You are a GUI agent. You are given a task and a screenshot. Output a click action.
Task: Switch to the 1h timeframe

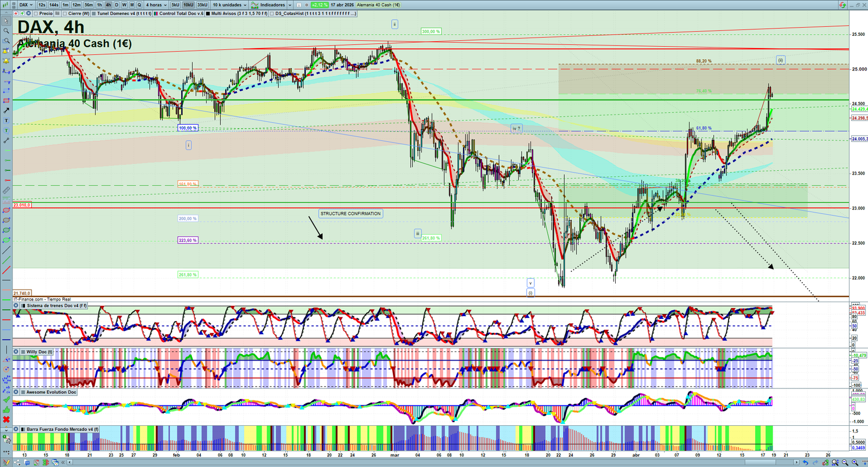[99, 5]
